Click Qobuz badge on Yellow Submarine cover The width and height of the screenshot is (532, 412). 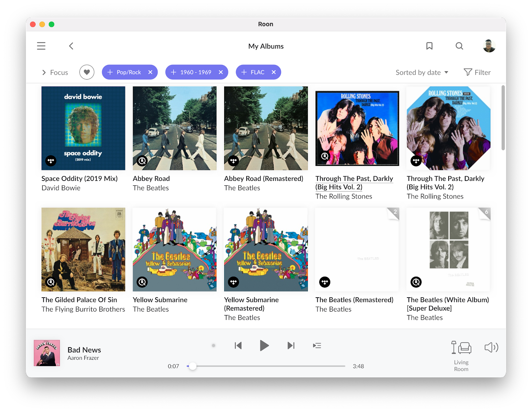[x=142, y=282]
